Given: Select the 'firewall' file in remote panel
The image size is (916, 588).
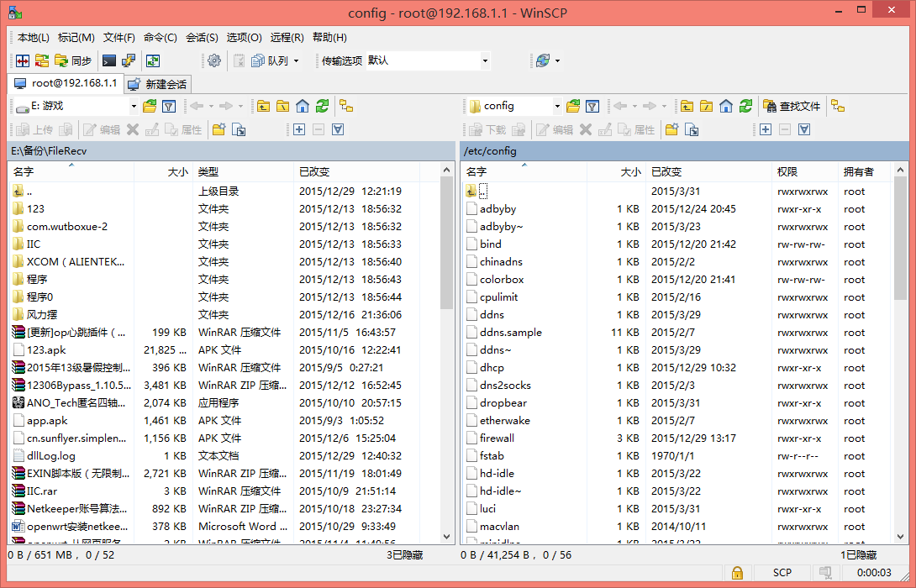Looking at the screenshot, I should (497, 438).
